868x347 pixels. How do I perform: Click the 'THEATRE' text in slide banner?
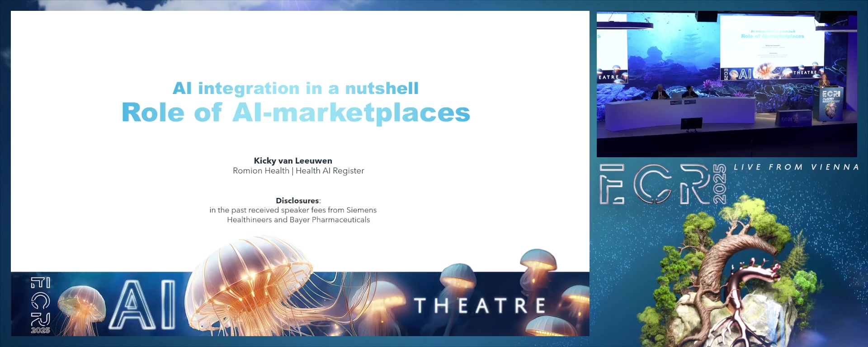[x=480, y=306]
